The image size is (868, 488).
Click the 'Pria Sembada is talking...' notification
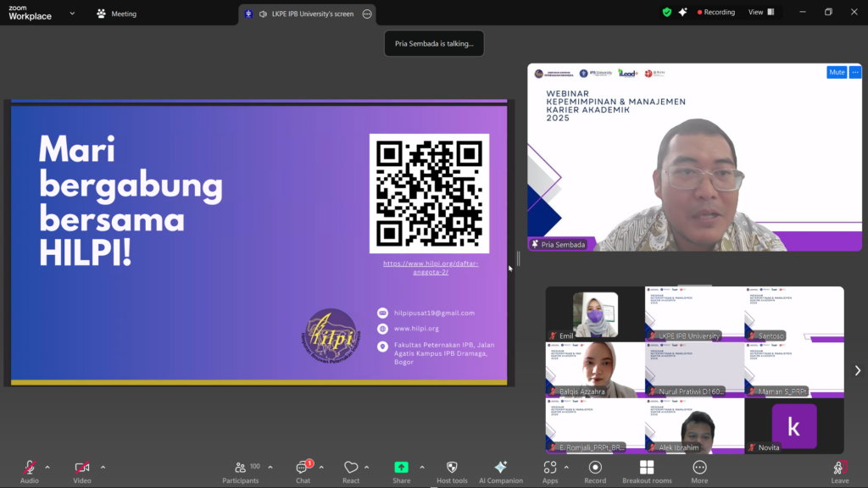(x=434, y=44)
